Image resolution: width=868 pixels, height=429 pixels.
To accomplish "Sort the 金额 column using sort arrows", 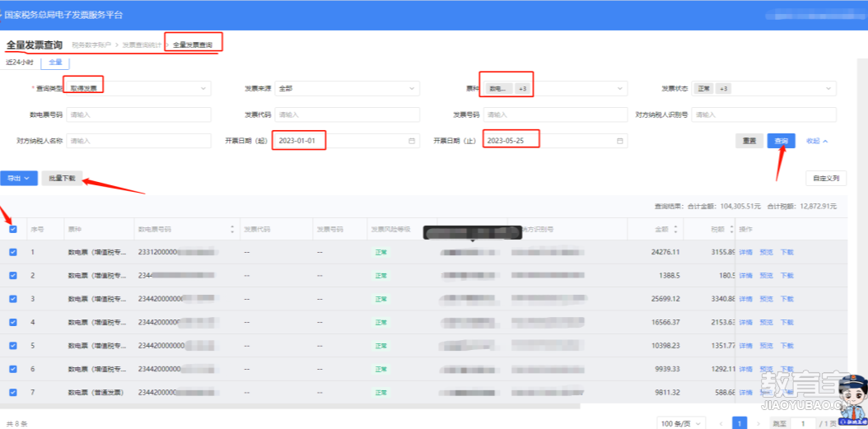I will (x=675, y=229).
